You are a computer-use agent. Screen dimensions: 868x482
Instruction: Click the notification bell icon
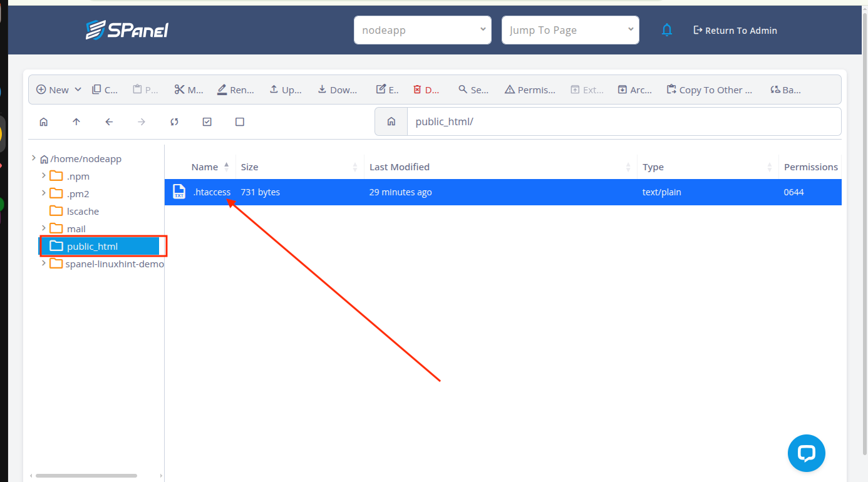pyautogui.click(x=667, y=30)
